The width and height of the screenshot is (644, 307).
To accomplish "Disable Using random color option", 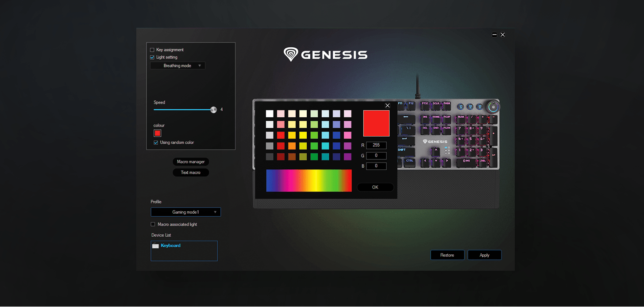I will pyautogui.click(x=156, y=143).
